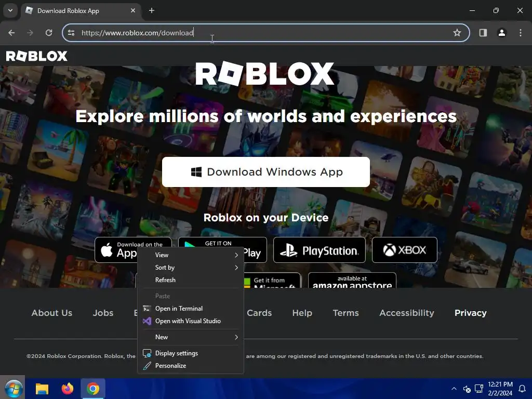Open the notifications bell icon

522,389
